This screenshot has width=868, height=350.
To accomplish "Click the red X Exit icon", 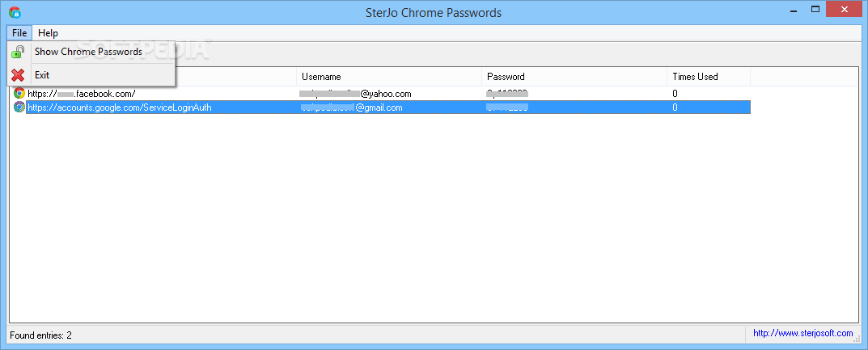I will 19,75.
